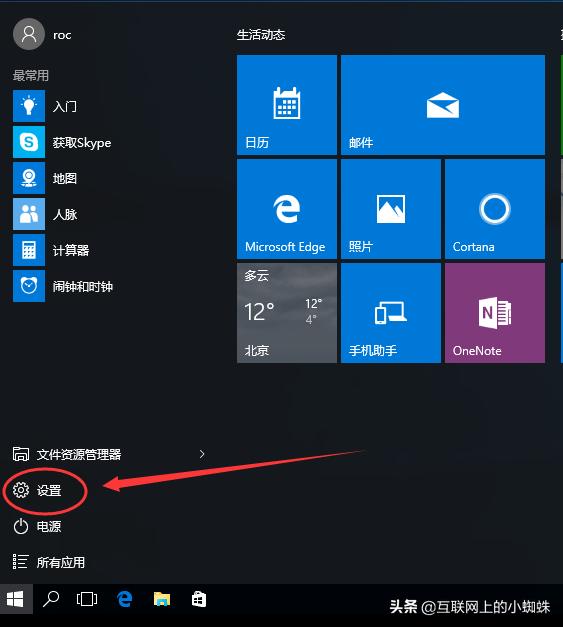Viewport: 563px width, 627px height.
Task: Click the 生活动态 group heading
Action: click(x=261, y=35)
